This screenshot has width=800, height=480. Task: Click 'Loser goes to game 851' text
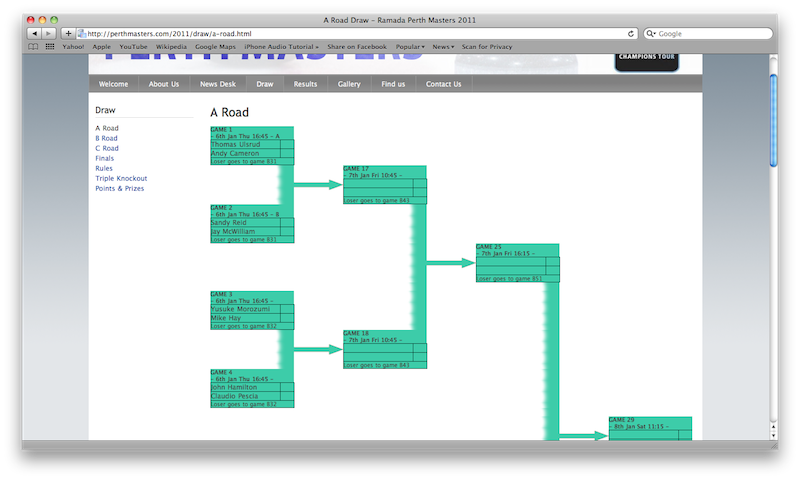coord(509,279)
